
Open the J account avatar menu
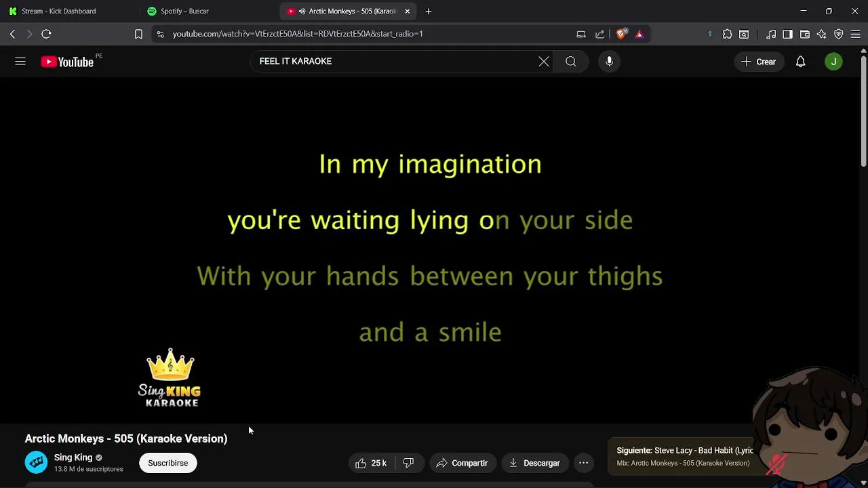(833, 62)
